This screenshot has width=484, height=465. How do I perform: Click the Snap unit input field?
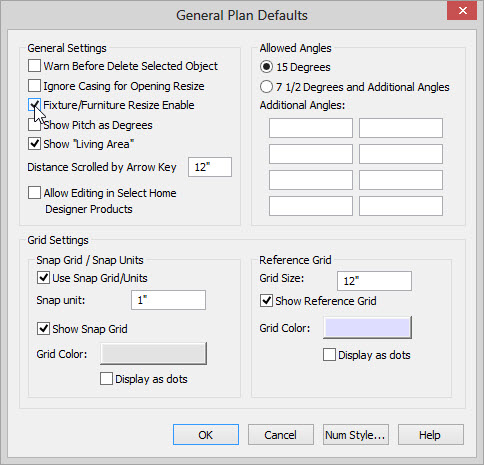pyautogui.click(x=168, y=300)
